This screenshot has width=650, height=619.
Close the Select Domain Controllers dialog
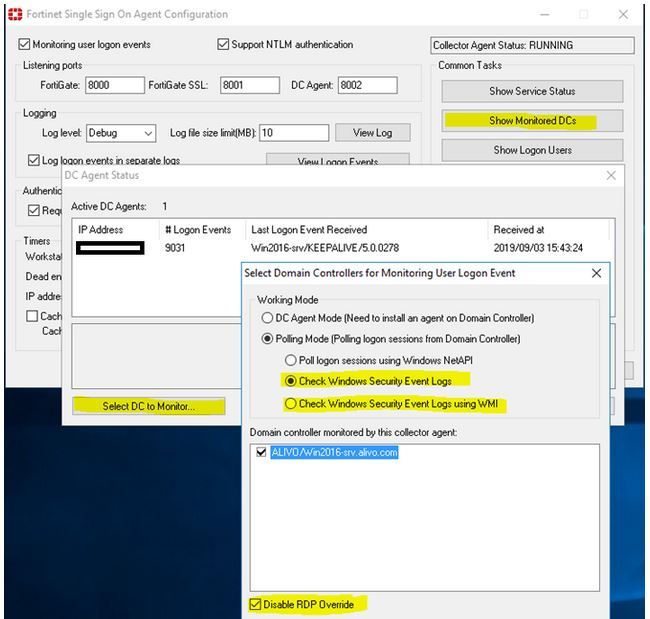[597, 273]
